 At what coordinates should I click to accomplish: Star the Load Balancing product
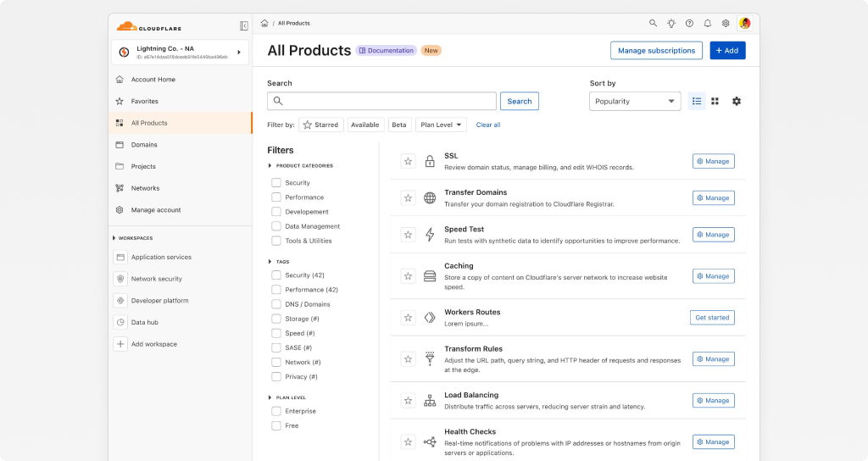[408, 401]
